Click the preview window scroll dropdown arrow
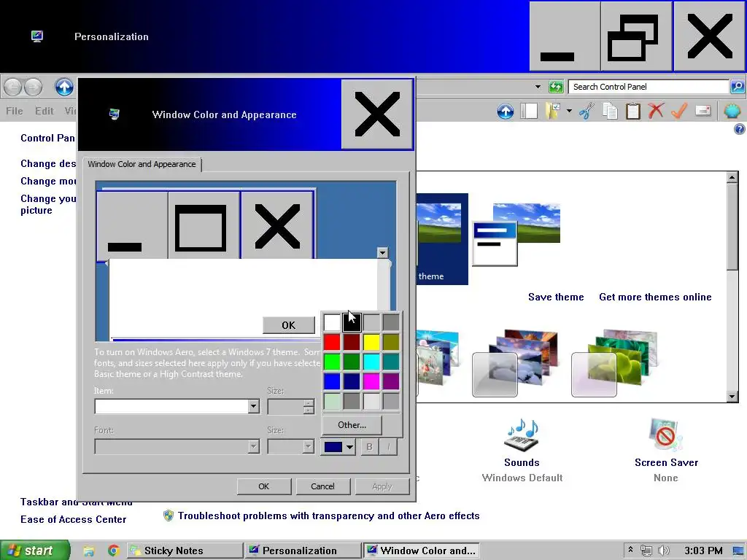 click(x=382, y=252)
